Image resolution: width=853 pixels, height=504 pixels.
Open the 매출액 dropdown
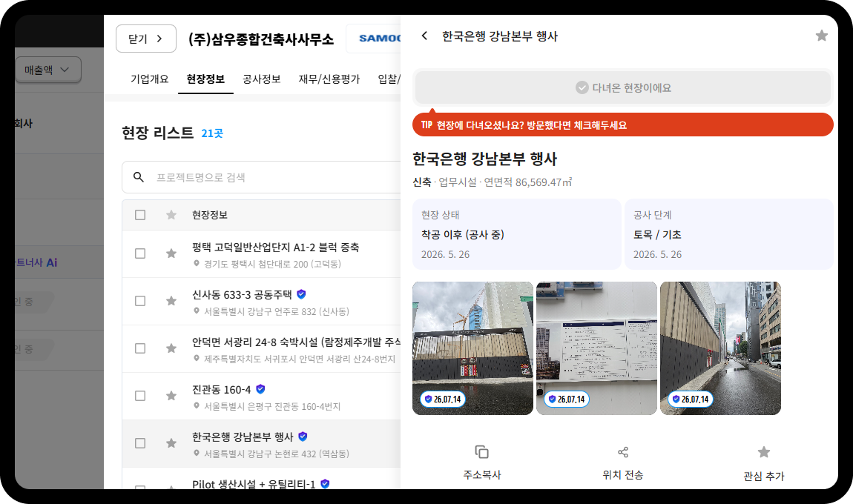click(x=48, y=70)
